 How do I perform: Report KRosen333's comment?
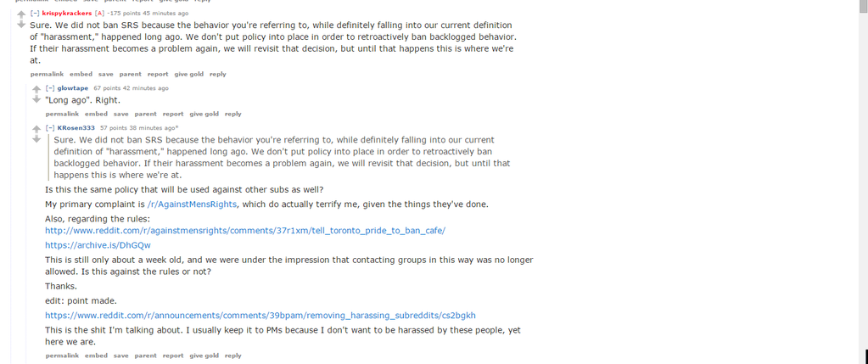point(173,356)
